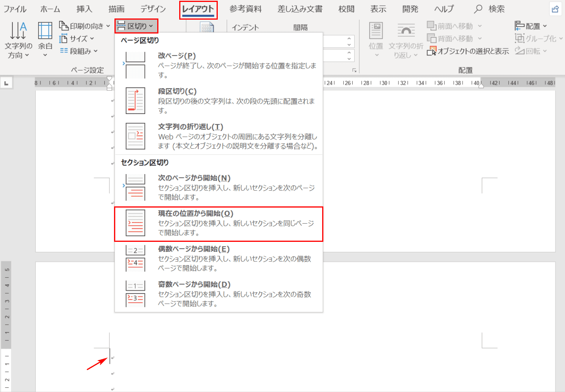Viewport: 565px width, 392px height.
Task: Open オブジェクトの選択と表示 selection pane
Action: (x=468, y=51)
